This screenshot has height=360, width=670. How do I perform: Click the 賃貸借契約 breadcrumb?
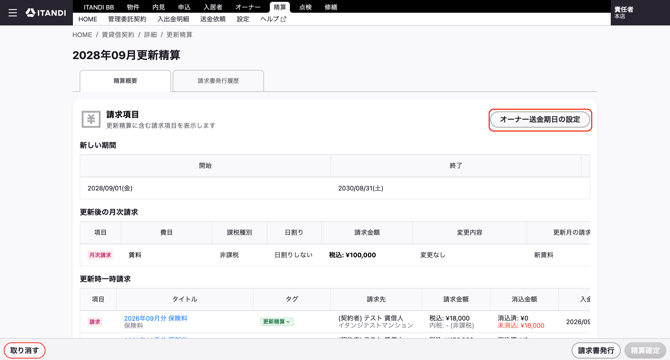click(118, 35)
